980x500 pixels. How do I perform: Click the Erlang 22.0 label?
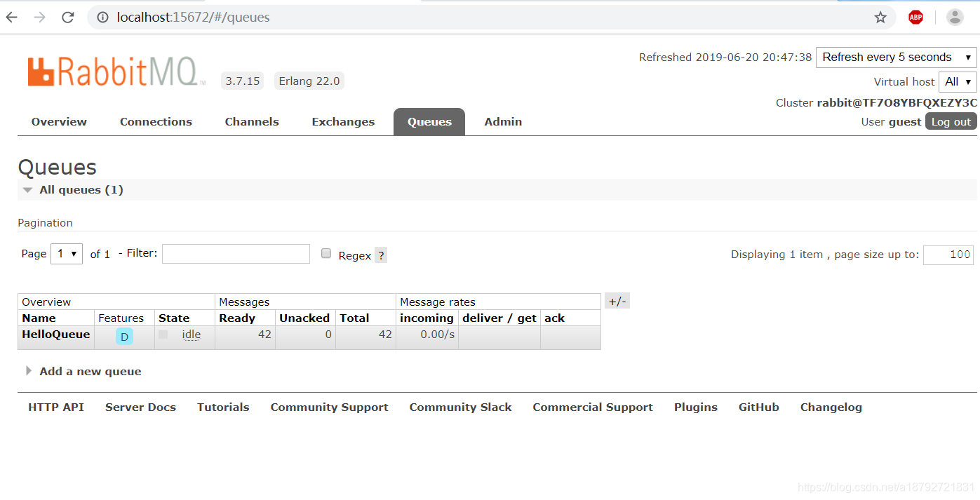point(309,81)
